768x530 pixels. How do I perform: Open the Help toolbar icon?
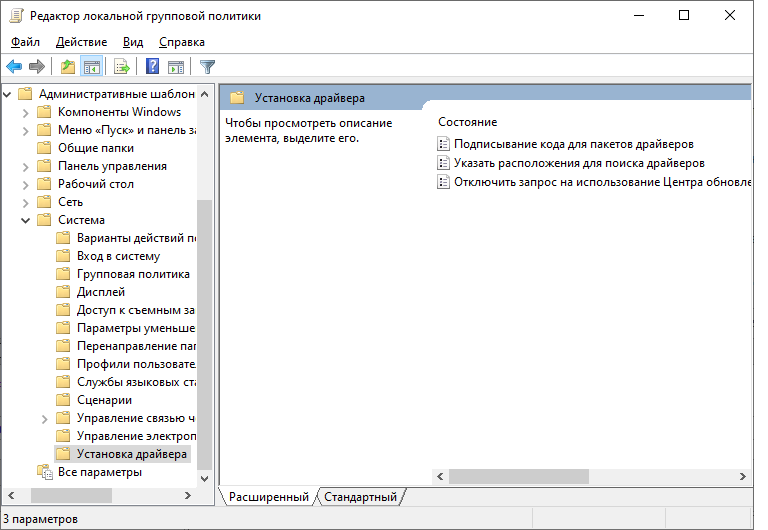click(152, 66)
